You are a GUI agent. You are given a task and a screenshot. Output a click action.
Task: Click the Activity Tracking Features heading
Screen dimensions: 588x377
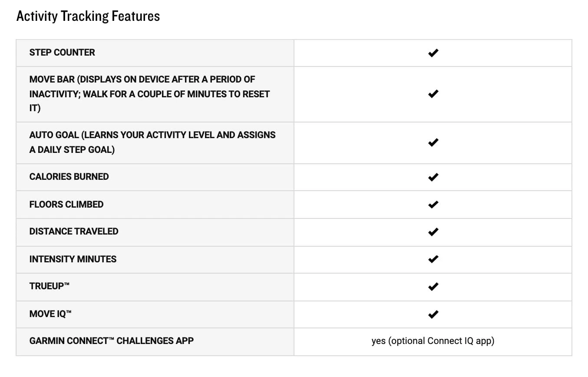click(88, 17)
